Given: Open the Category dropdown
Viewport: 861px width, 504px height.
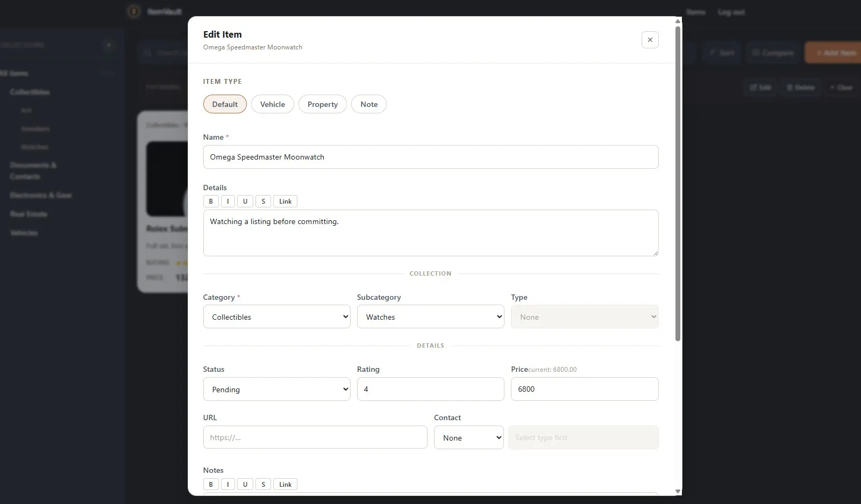Looking at the screenshot, I should pyautogui.click(x=277, y=317).
